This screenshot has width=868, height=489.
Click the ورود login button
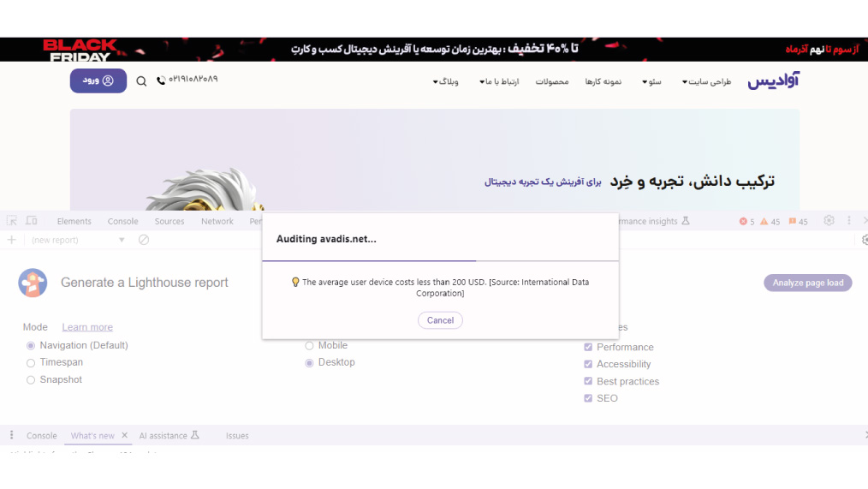tap(98, 81)
